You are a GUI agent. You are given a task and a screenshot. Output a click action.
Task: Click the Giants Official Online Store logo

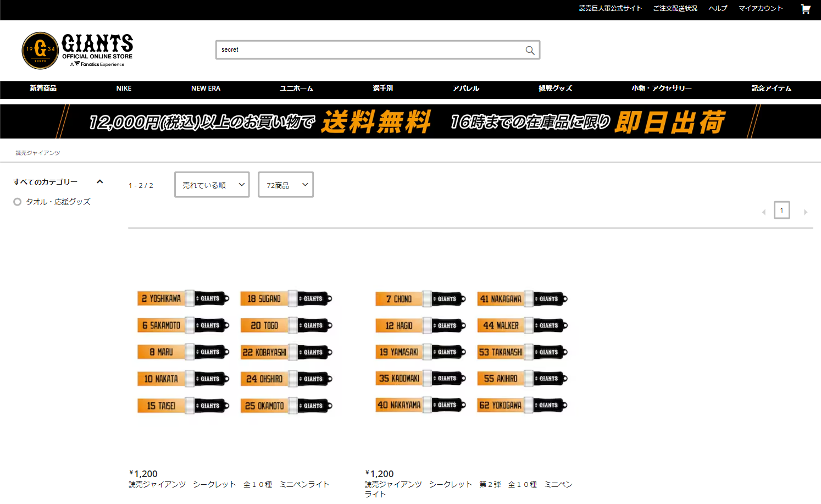click(77, 50)
